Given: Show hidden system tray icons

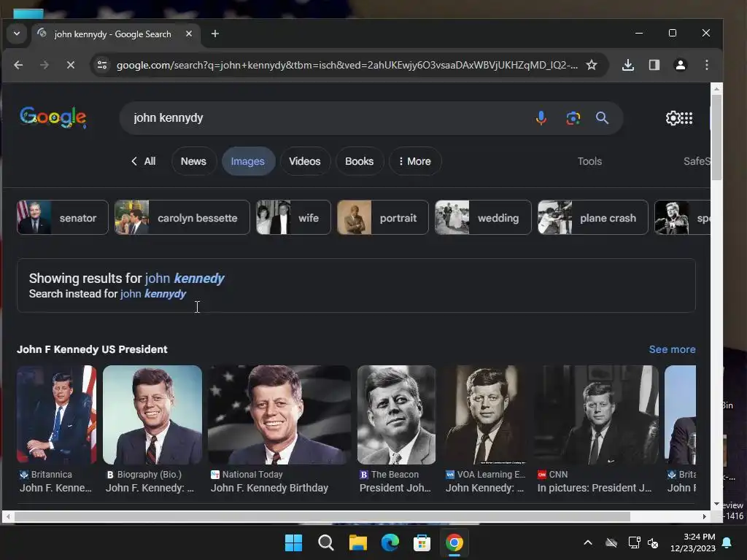Looking at the screenshot, I should point(588,542).
